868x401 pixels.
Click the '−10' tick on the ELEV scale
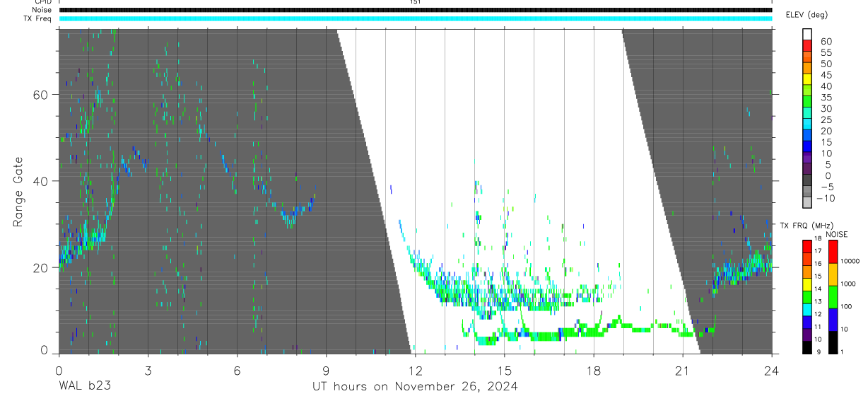click(x=826, y=198)
